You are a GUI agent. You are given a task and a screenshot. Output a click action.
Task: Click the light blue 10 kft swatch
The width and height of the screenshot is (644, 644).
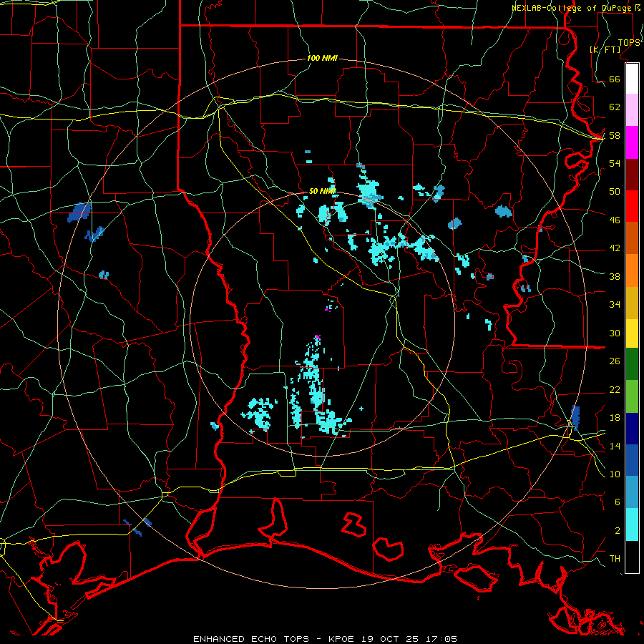(632, 492)
